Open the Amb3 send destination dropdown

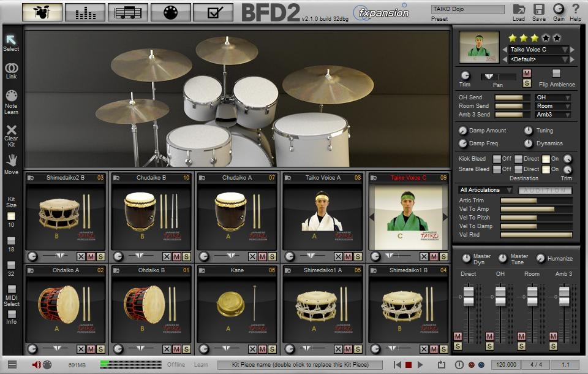(x=553, y=115)
